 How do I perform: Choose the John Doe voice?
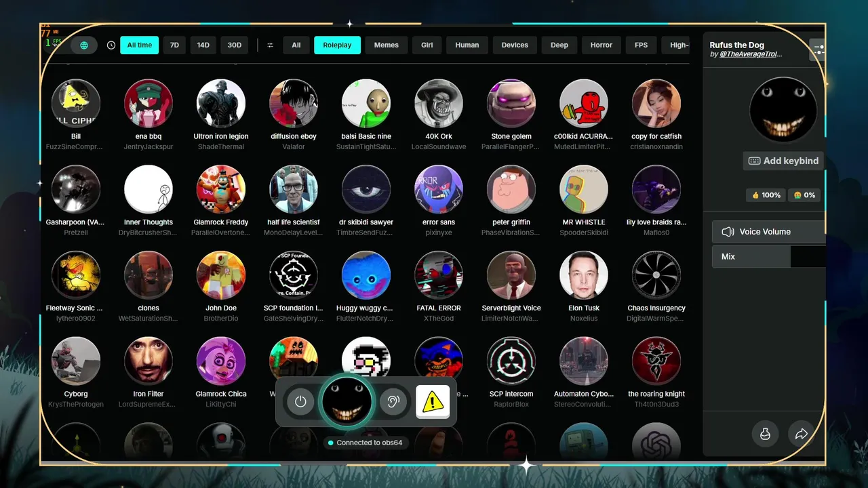[x=221, y=275]
